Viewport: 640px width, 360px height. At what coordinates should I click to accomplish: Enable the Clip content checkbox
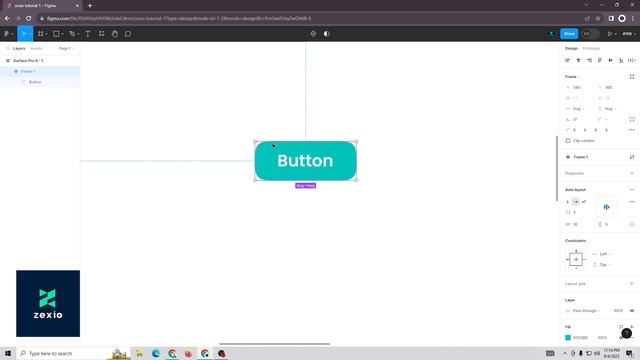[568, 140]
